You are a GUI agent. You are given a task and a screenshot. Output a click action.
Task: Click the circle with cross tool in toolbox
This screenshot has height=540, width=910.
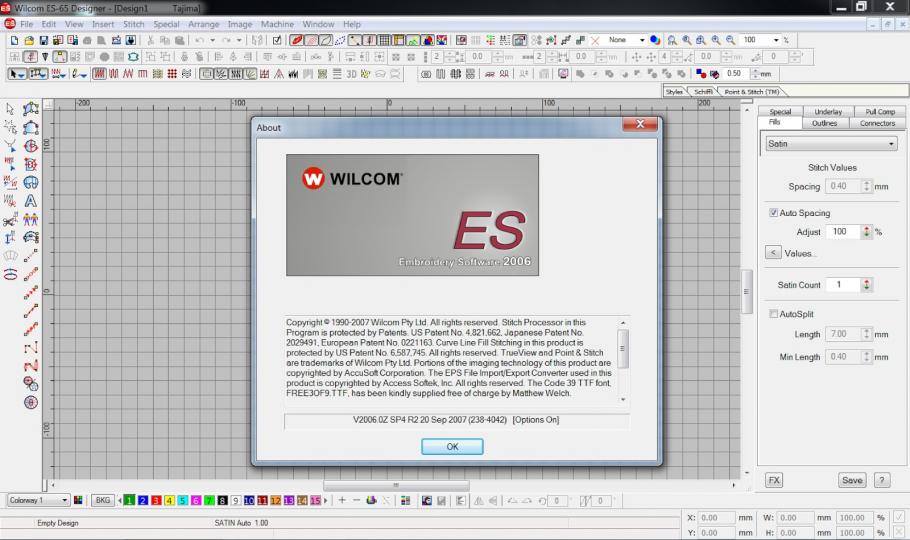(x=31, y=402)
